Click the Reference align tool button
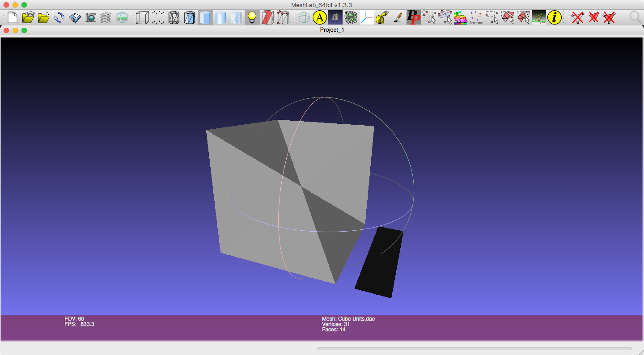644x355 pixels. pos(476,18)
